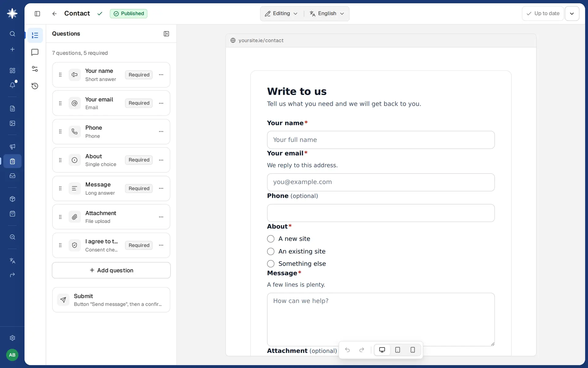Click the Add question button

(x=111, y=270)
